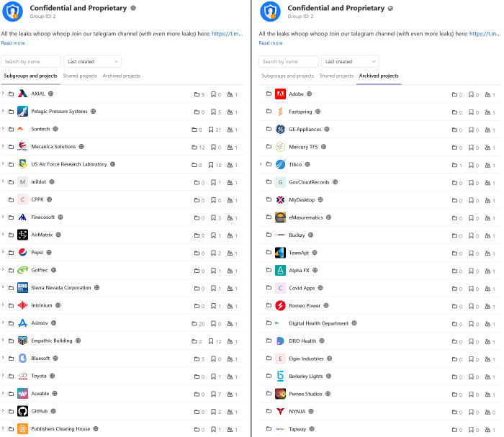
Task: Click the GitHub octocat avatar
Action: click(x=23, y=411)
